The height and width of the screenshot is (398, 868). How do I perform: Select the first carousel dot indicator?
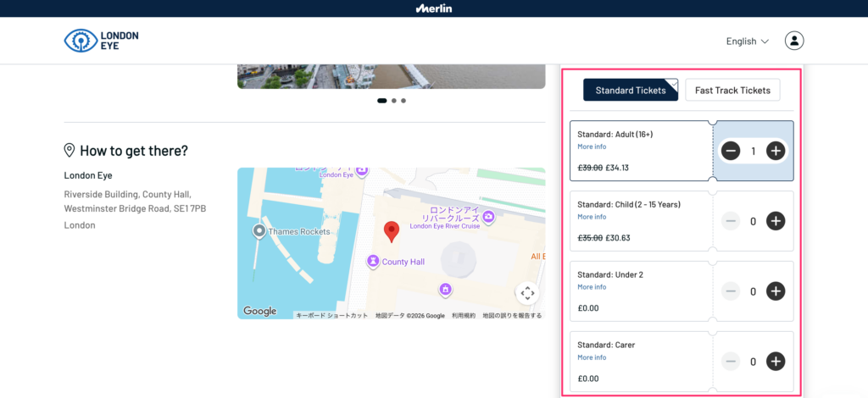[x=382, y=101]
